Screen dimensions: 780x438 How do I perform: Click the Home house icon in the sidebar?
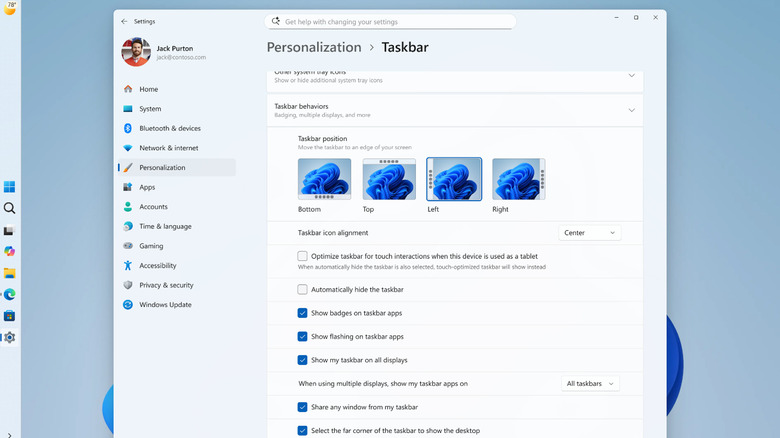click(x=128, y=89)
